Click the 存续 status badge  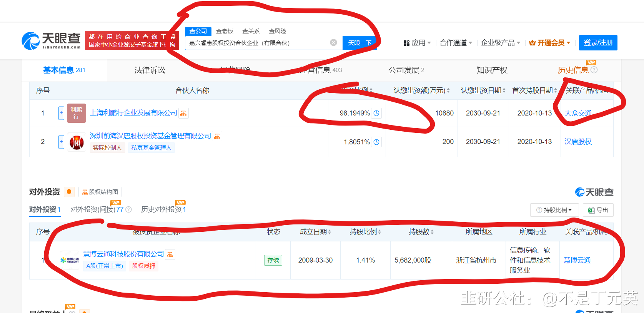pos(273,260)
